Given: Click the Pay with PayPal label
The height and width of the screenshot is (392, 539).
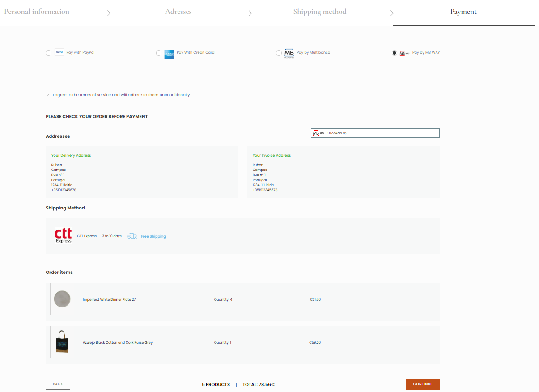Looking at the screenshot, I should [x=81, y=53].
